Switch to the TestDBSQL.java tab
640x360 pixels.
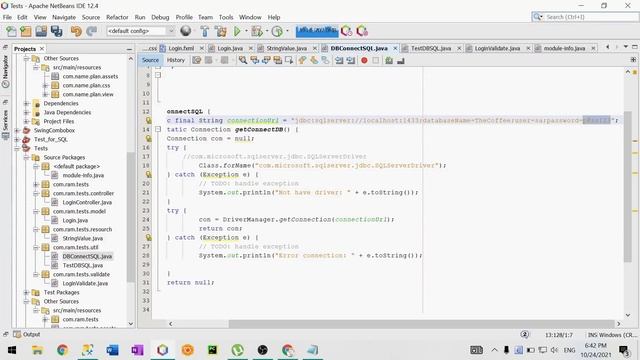(431, 48)
